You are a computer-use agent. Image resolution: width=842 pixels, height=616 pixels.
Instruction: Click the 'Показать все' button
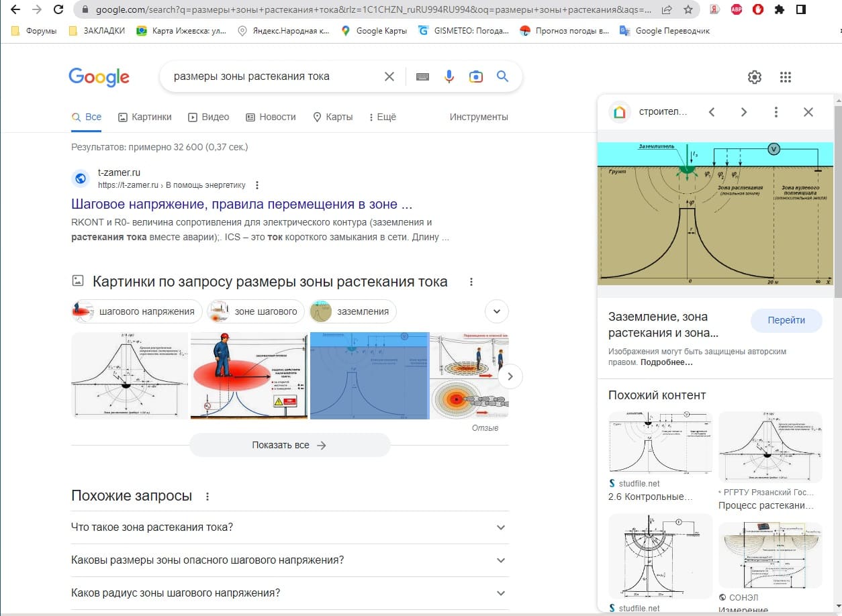[289, 445]
